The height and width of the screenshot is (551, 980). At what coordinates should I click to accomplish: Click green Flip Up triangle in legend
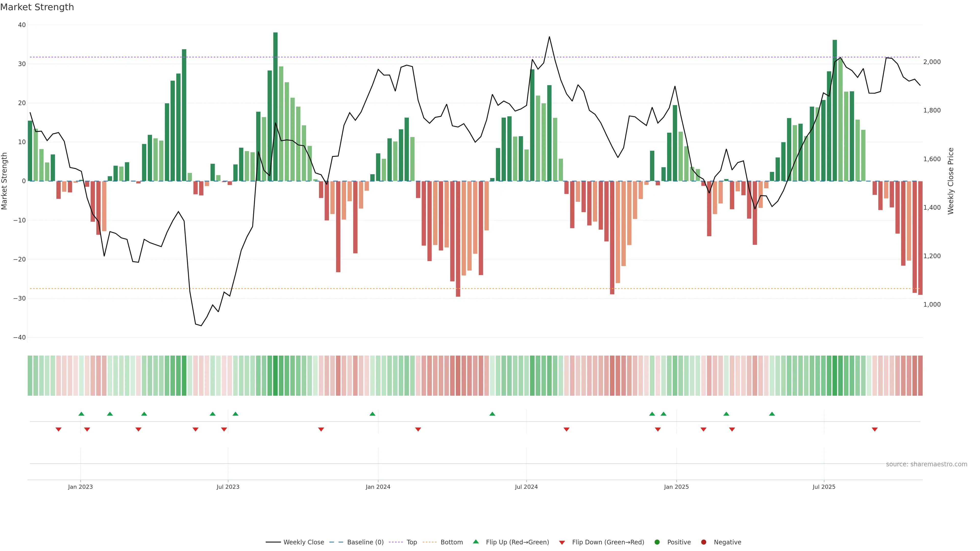(x=475, y=542)
